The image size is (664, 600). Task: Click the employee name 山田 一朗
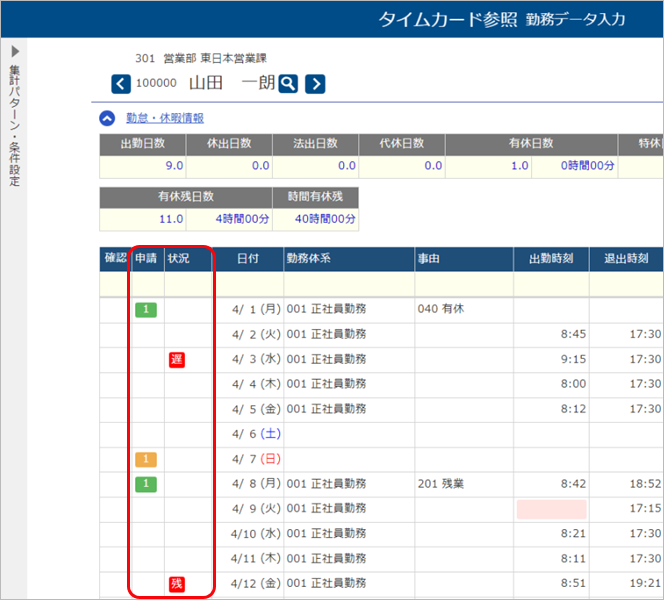[232, 83]
